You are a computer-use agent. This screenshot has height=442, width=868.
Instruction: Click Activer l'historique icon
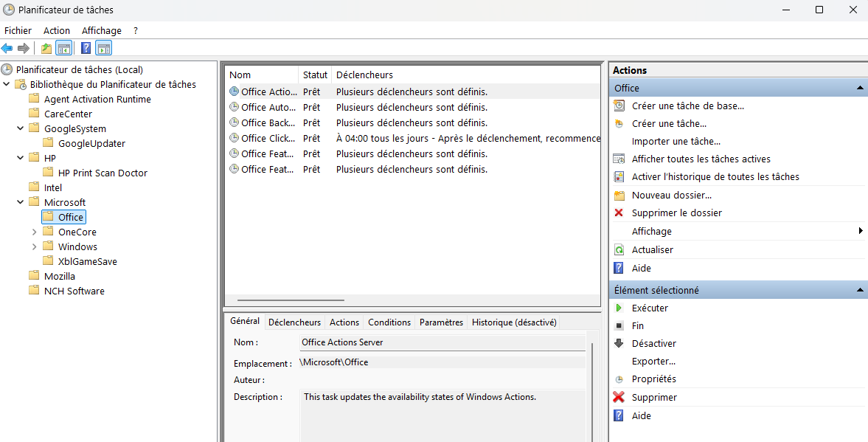click(619, 176)
